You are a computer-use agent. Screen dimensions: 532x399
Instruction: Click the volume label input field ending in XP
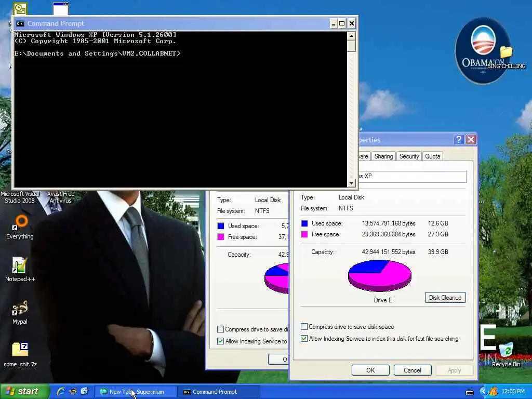click(412, 177)
